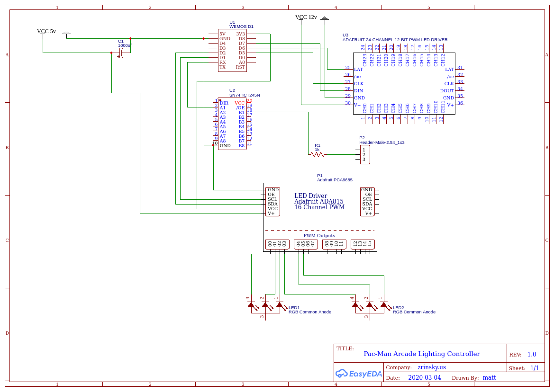Select the C1 capacitor symbol
Viewport: 554px width, 392px height.
(x=120, y=53)
